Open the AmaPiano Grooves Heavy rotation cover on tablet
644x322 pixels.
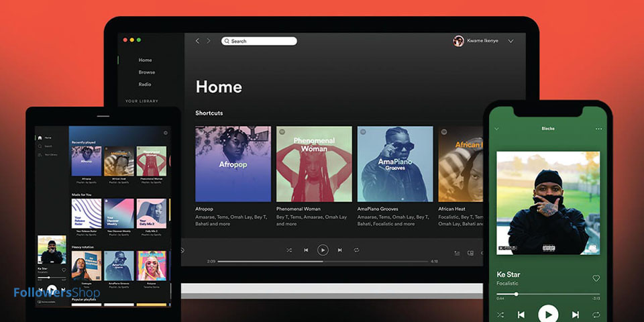tap(119, 266)
